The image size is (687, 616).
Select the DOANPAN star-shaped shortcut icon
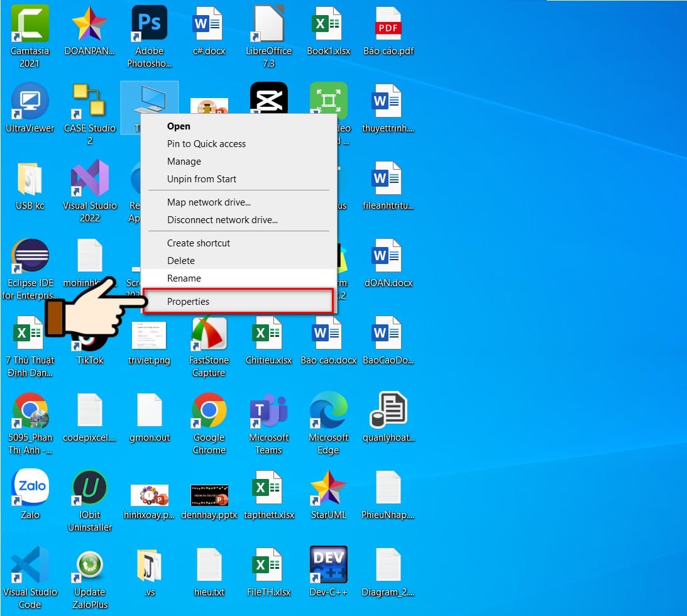(90, 24)
